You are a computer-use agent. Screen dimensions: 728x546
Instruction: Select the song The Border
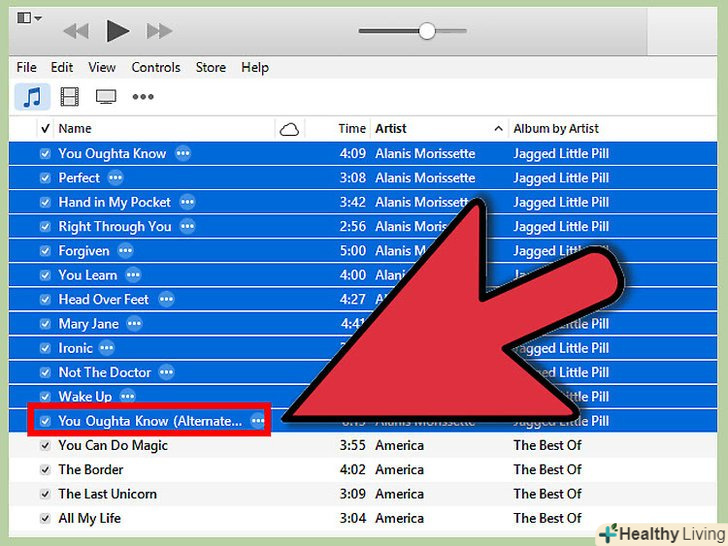pos(91,470)
